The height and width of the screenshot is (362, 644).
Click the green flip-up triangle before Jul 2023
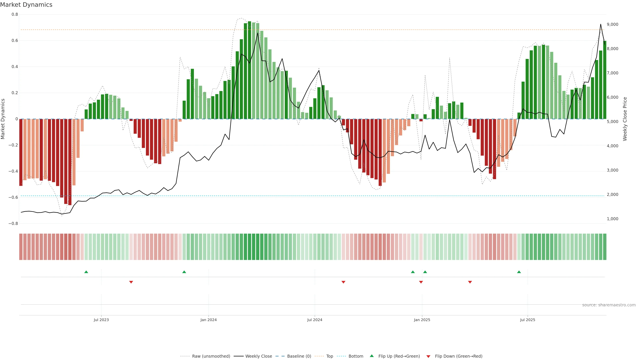(86, 272)
